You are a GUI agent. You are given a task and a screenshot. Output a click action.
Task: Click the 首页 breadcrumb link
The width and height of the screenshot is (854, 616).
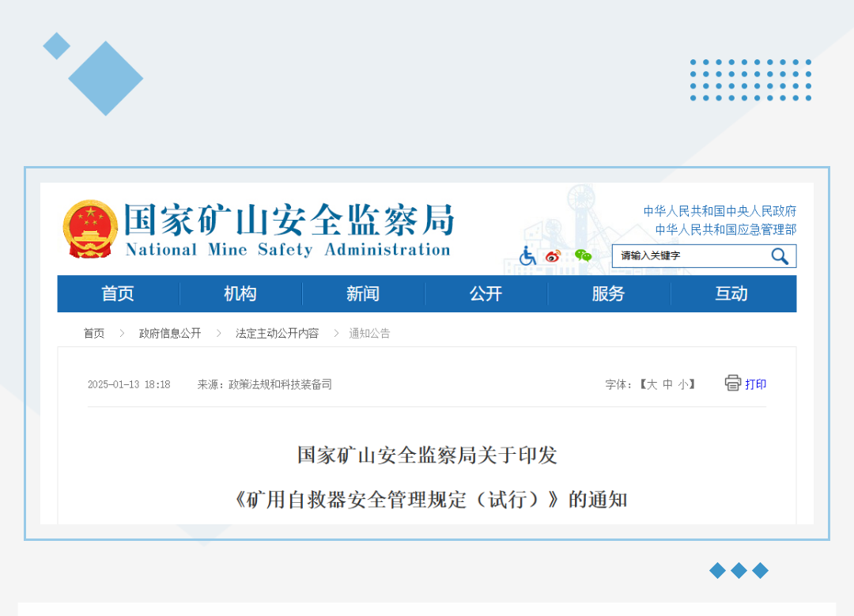(x=93, y=334)
